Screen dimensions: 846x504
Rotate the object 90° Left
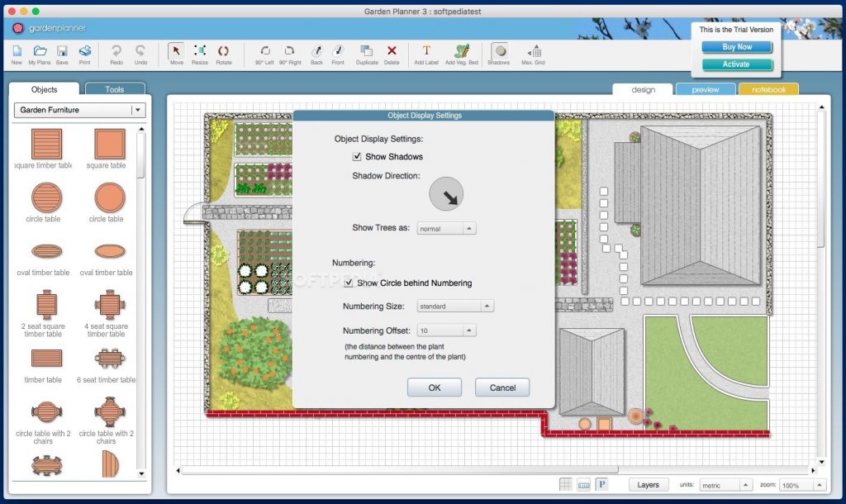coord(264,51)
